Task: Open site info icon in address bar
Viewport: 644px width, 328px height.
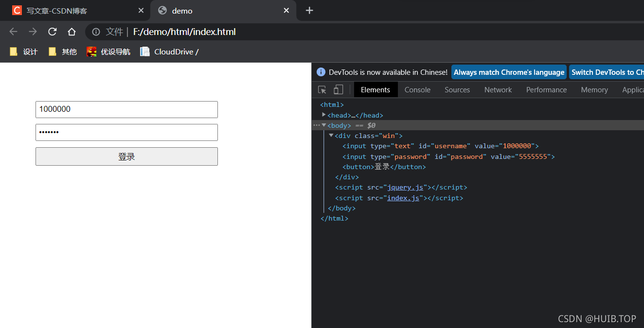Action: pos(96,32)
